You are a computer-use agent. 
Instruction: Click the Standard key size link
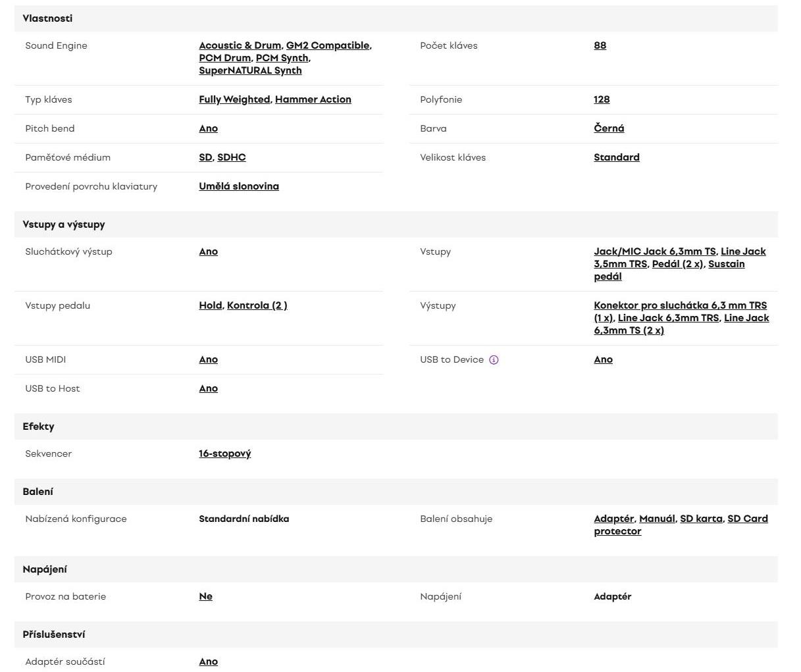point(616,157)
